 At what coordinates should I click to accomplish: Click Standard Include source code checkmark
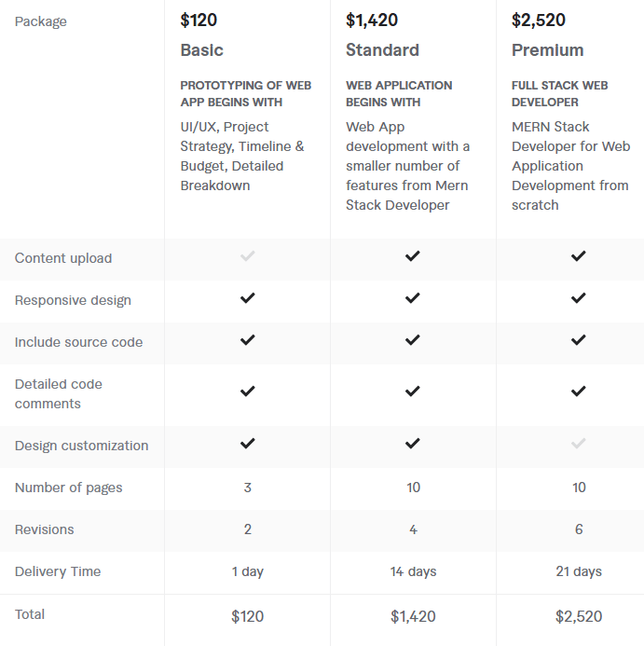tap(413, 340)
